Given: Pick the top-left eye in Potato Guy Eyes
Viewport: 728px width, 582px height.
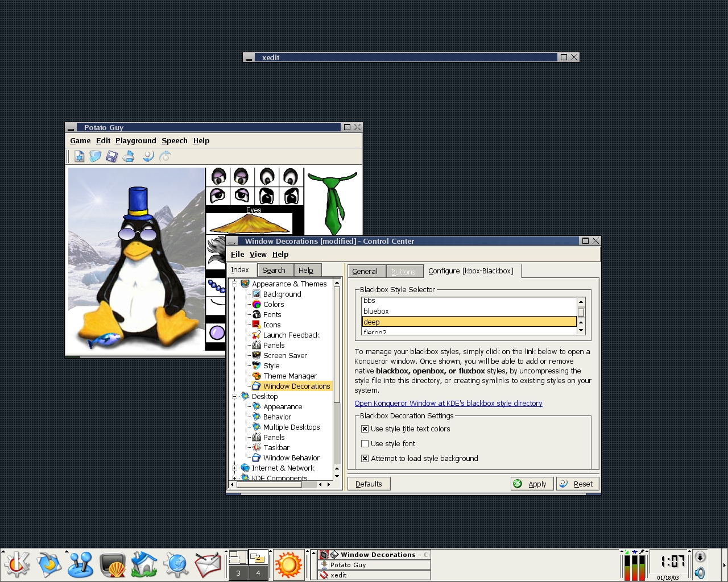Looking at the screenshot, I should (x=218, y=177).
